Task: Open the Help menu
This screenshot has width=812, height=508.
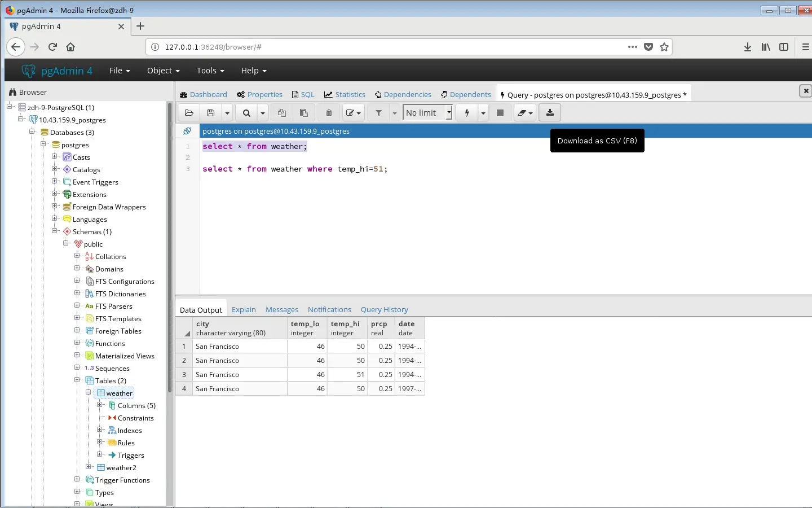Action: coord(254,71)
